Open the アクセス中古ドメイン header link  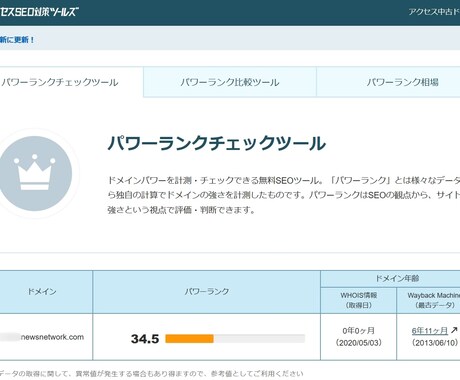point(434,12)
